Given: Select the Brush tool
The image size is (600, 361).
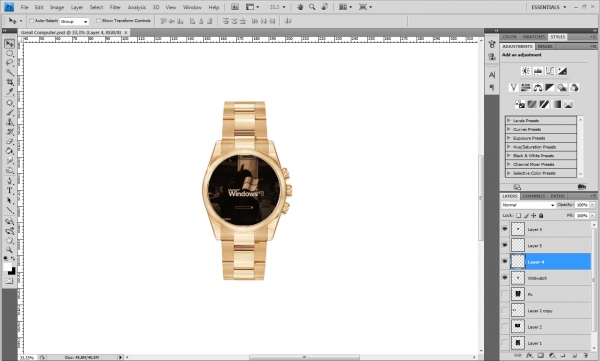Looking at the screenshot, I should pyautogui.click(x=10, y=113).
